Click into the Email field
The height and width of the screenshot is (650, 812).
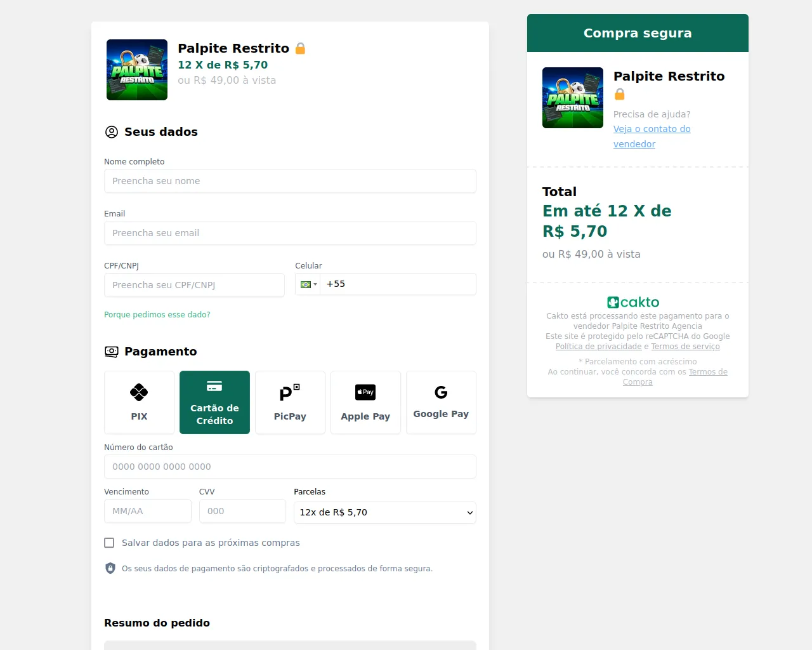(x=290, y=233)
